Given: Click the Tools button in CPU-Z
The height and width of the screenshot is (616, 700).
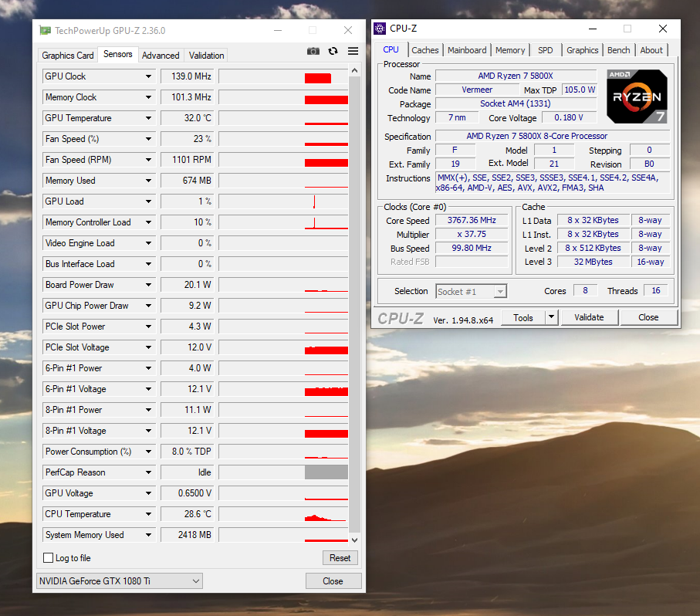Looking at the screenshot, I should pyautogui.click(x=523, y=317).
